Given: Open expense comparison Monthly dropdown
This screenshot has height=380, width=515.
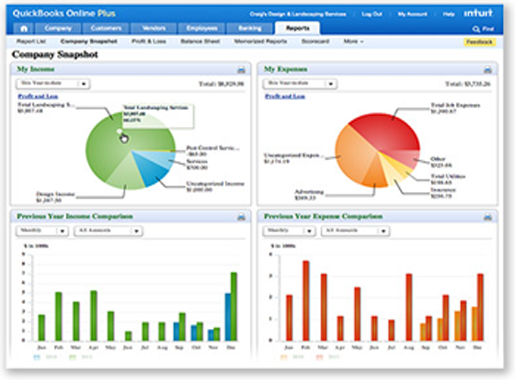Looking at the screenshot, I should click(x=289, y=231).
